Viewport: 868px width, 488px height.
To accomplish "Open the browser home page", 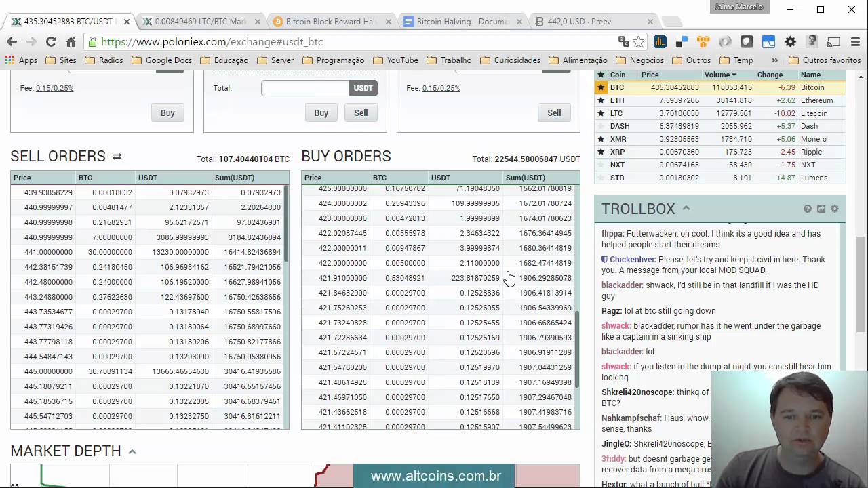I will (71, 41).
